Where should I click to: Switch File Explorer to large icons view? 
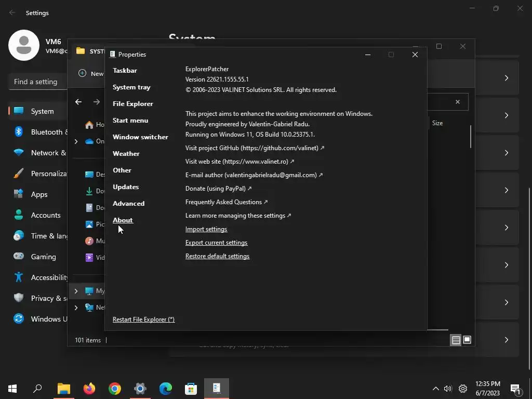click(x=467, y=340)
